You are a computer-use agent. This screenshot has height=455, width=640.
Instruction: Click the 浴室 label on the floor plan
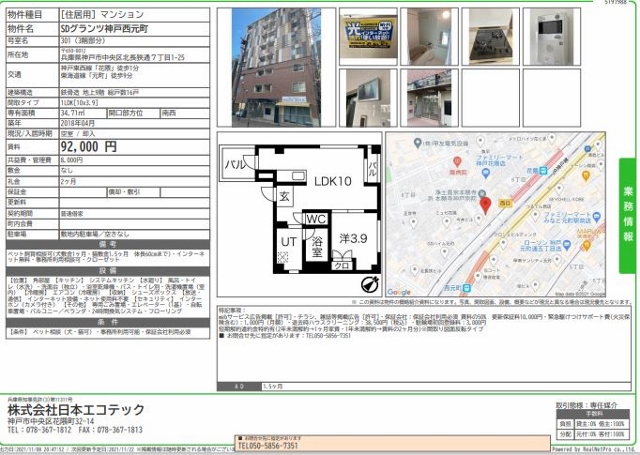point(317,246)
